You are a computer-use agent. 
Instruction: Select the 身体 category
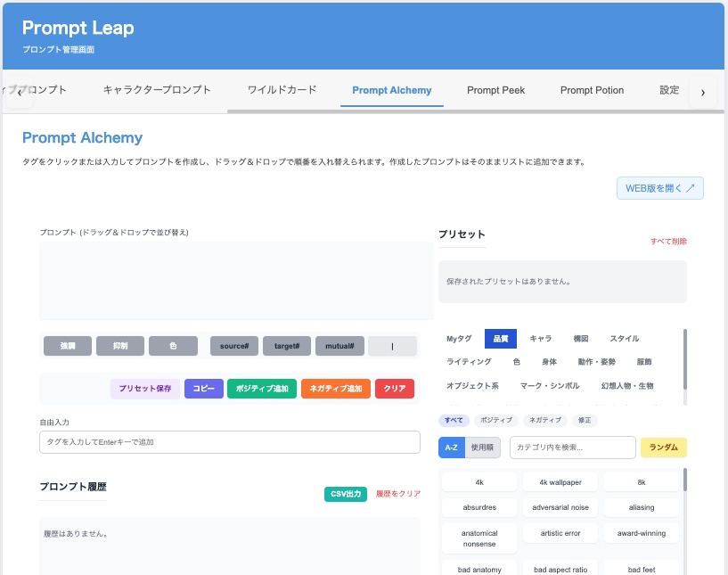coord(549,362)
